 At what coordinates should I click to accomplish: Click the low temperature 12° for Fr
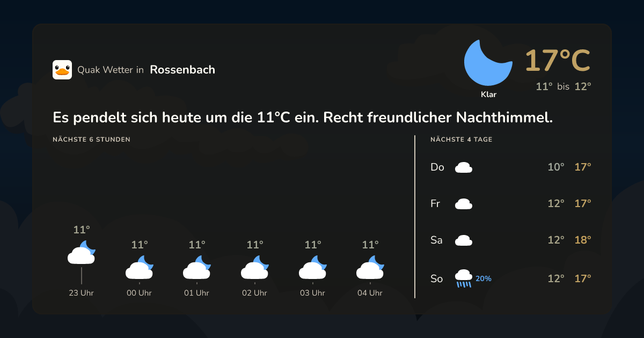point(556,204)
